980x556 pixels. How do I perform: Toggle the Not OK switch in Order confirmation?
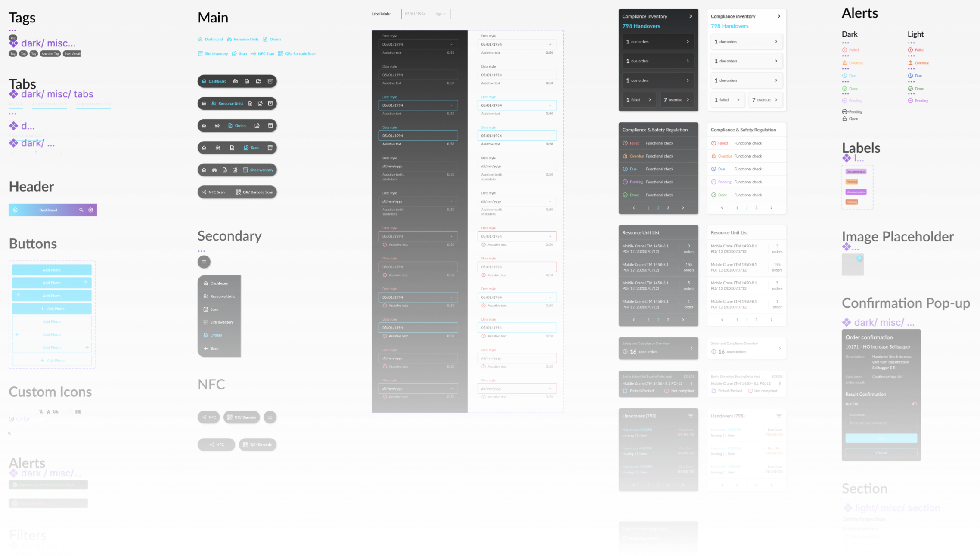coord(915,404)
